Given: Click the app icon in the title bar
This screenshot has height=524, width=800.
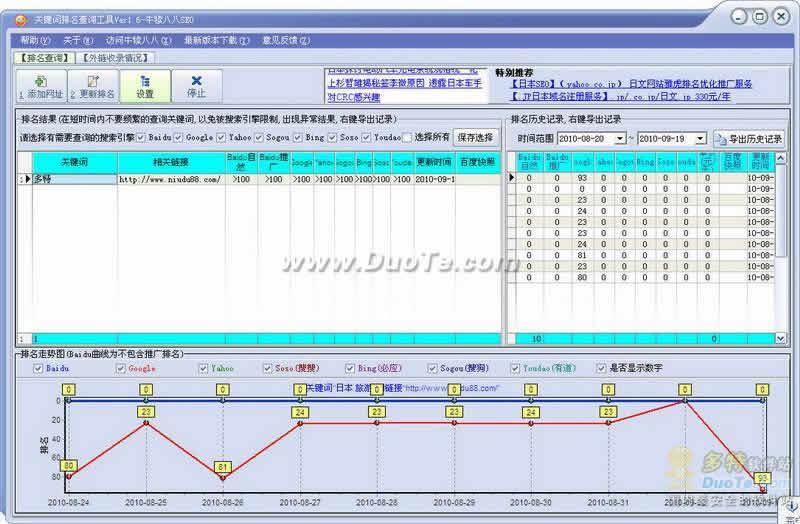Looking at the screenshot, I should [21, 18].
